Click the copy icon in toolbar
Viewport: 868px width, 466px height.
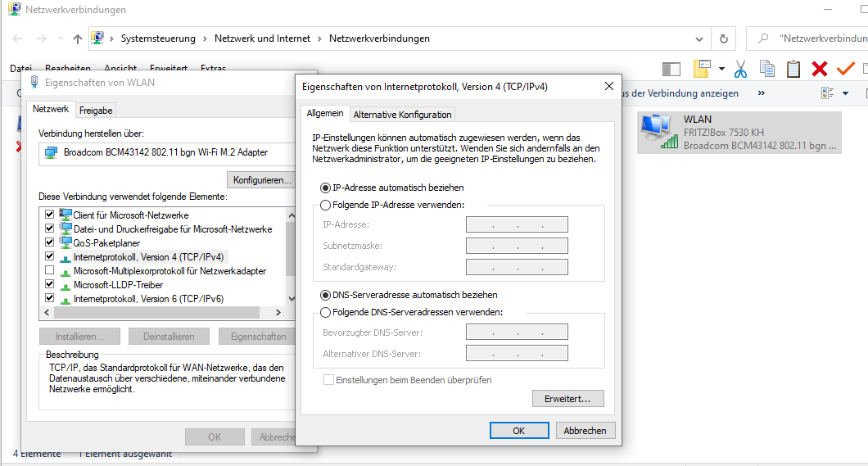pos(767,69)
